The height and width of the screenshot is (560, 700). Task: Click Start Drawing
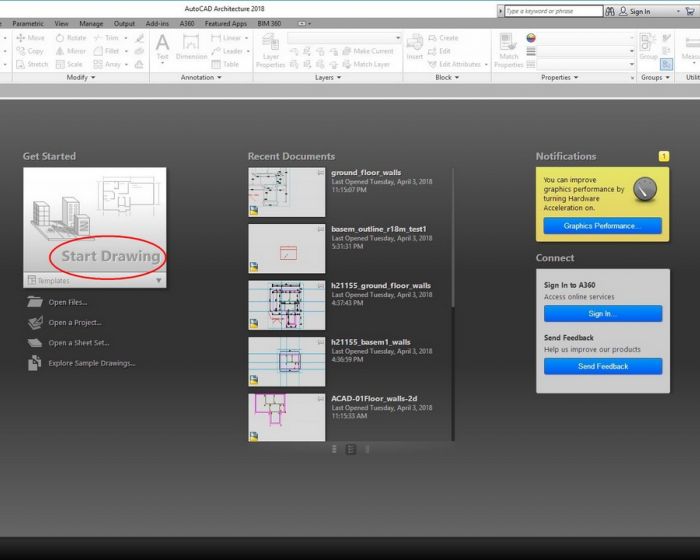click(110, 256)
